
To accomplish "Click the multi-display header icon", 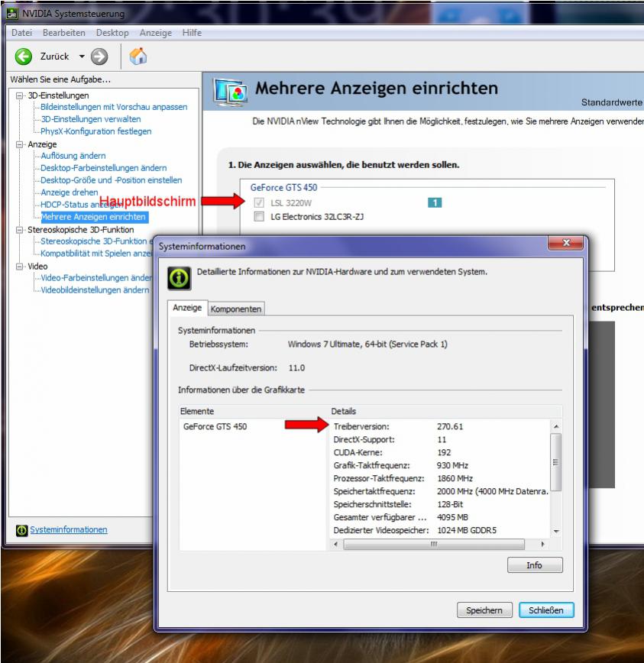I will coord(231,92).
